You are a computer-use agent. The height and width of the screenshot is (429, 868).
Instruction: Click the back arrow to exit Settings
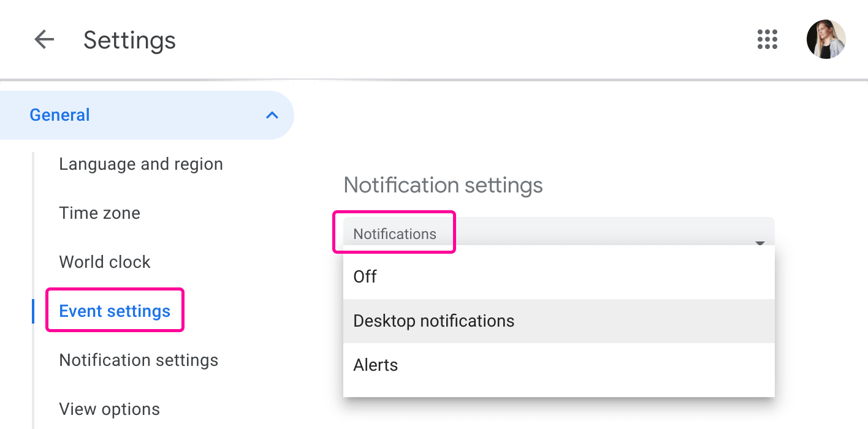pos(44,39)
